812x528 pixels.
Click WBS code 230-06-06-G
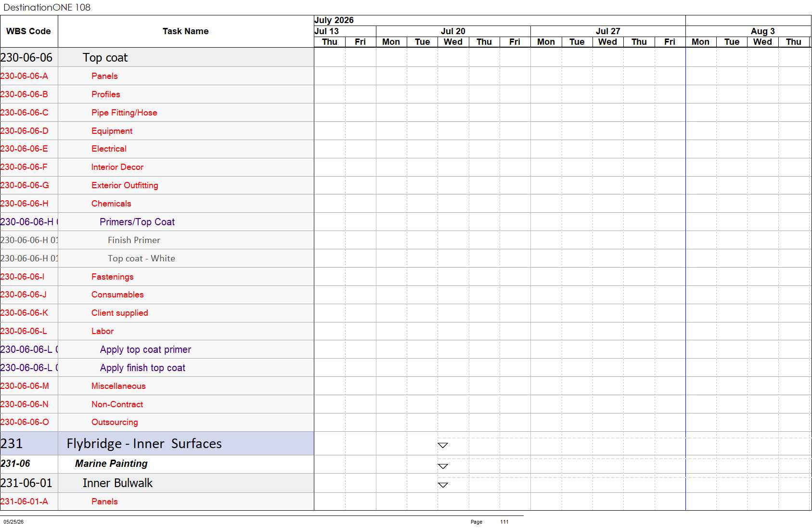click(x=25, y=185)
